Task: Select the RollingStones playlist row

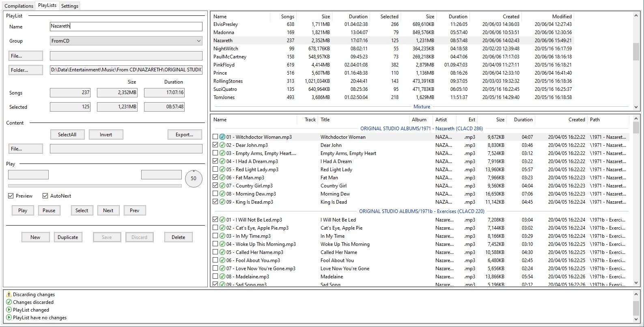Action: [x=392, y=81]
